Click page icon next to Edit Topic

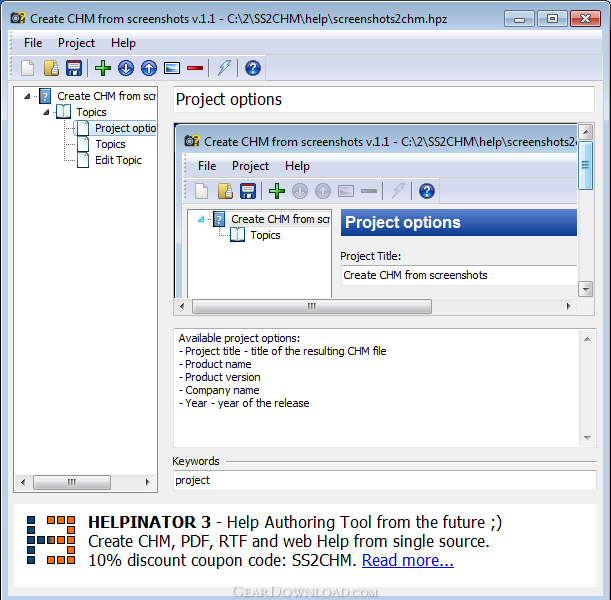click(83, 160)
